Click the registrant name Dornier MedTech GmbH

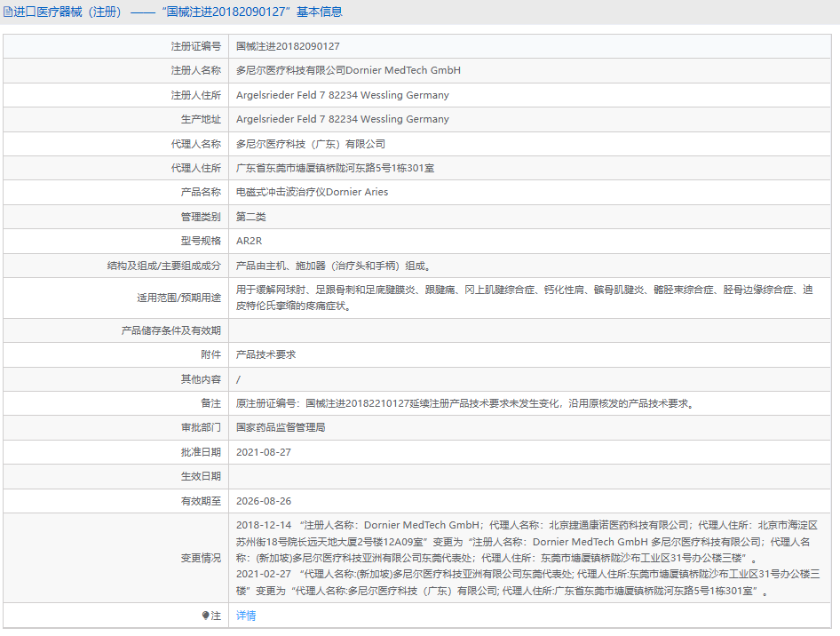point(348,70)
